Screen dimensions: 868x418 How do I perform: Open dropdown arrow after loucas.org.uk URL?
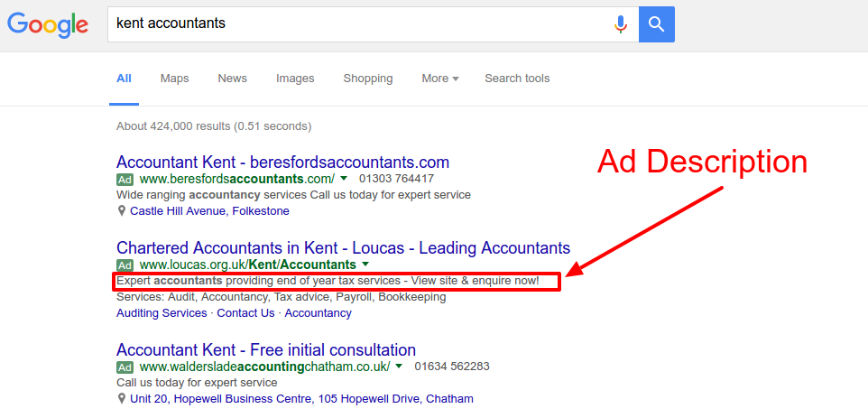pyautogui.click(x=365, y=265)
